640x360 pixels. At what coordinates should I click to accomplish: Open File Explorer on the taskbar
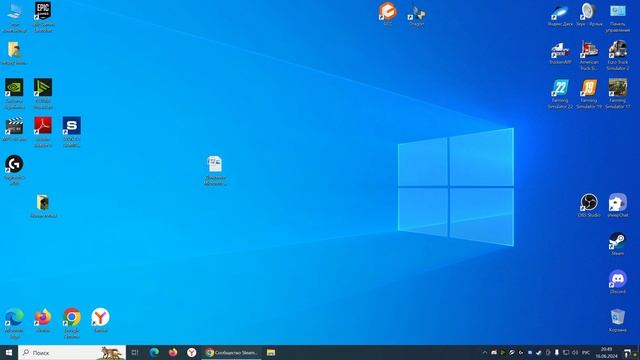click(x=271, y=352)
